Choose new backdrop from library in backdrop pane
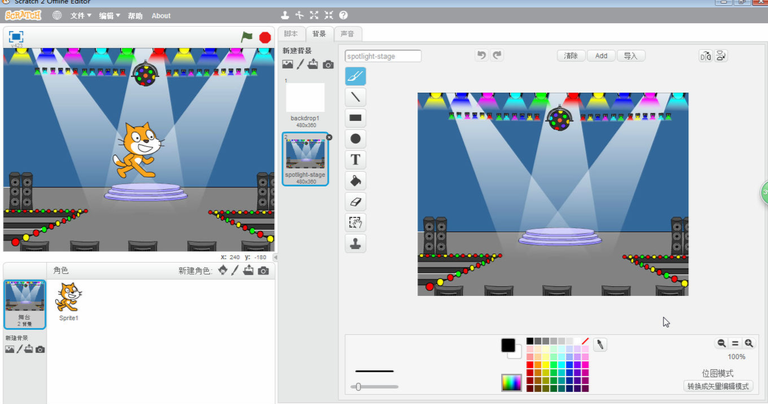The width and height of the screenshot is (768, 404). pyautogui.click(x=288, y=64)
